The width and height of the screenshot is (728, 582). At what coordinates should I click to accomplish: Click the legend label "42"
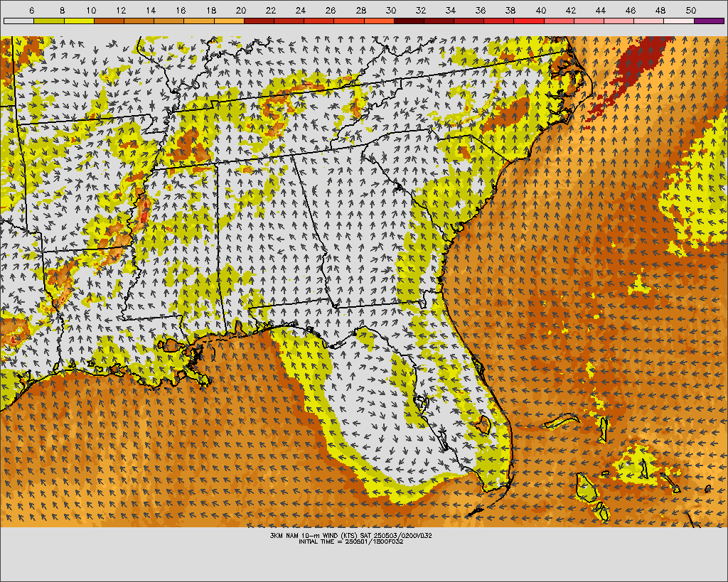pyautogui.click(x=571, y=11)
